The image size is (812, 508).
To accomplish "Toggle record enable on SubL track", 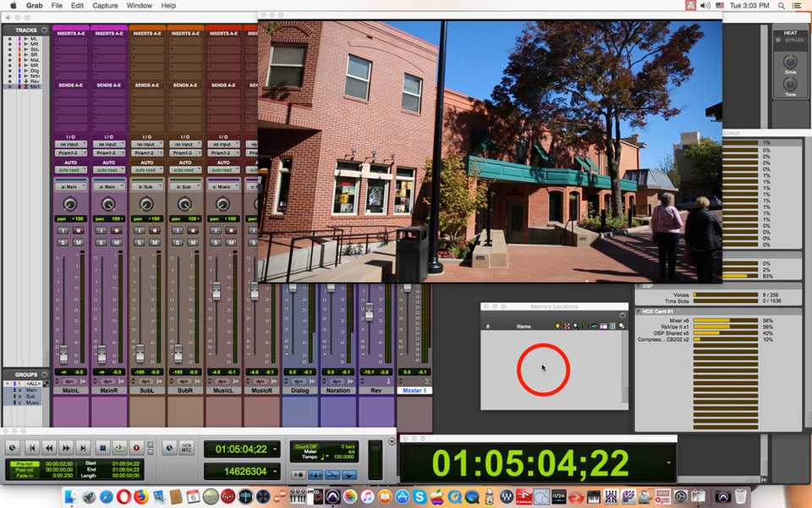I will 155,230.
